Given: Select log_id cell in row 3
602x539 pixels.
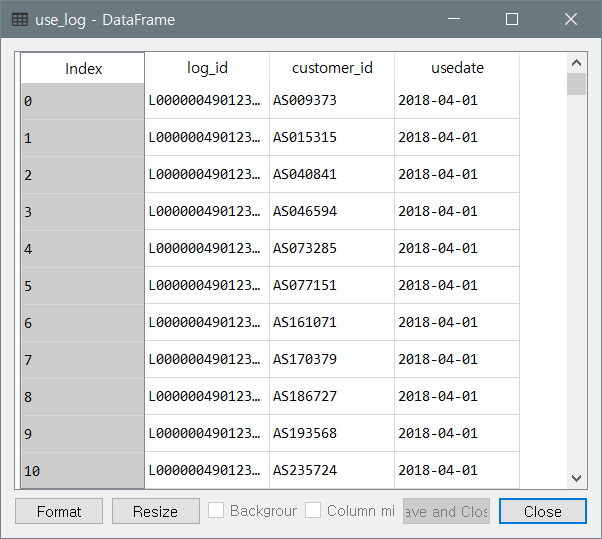Looking at the screenshot, I should 207,212.
